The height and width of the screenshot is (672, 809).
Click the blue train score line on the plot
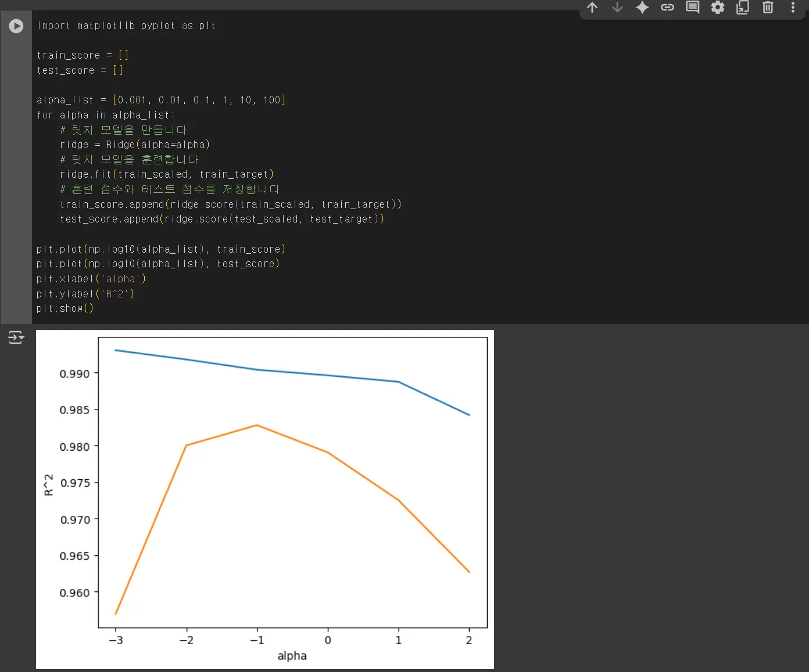click(292, 372)
